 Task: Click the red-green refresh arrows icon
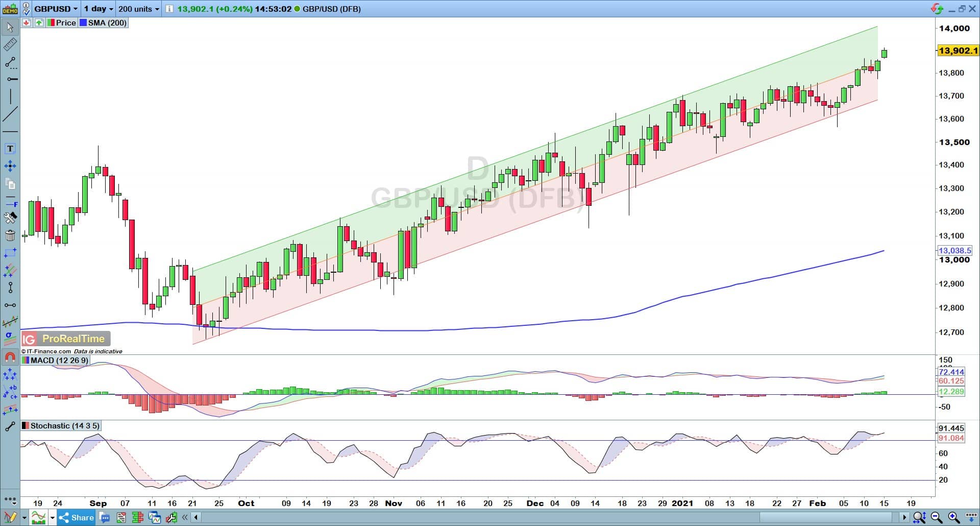tap(937, 9)
